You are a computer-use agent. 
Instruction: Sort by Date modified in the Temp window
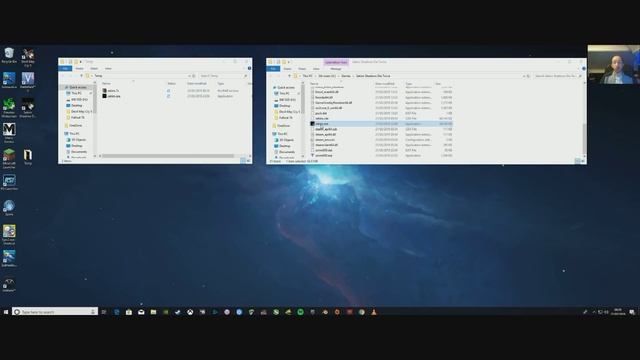coord(197,84)
